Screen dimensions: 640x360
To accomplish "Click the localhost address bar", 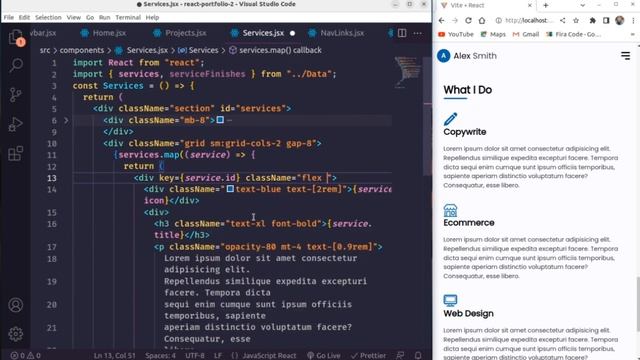I will tap(529, 20).
